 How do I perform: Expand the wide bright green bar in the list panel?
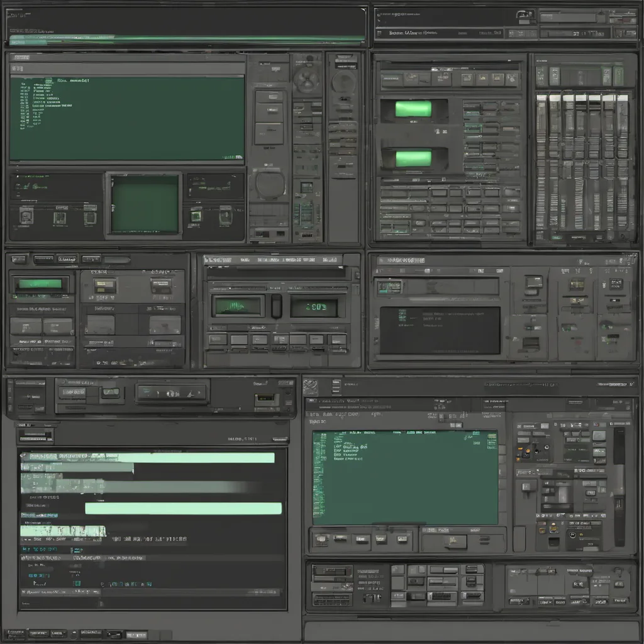183,508
